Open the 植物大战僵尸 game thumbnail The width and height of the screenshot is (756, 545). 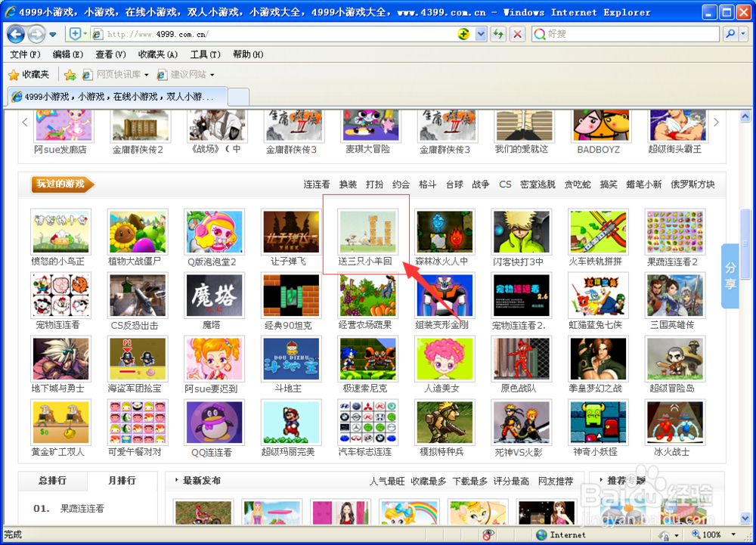[138, 232]
